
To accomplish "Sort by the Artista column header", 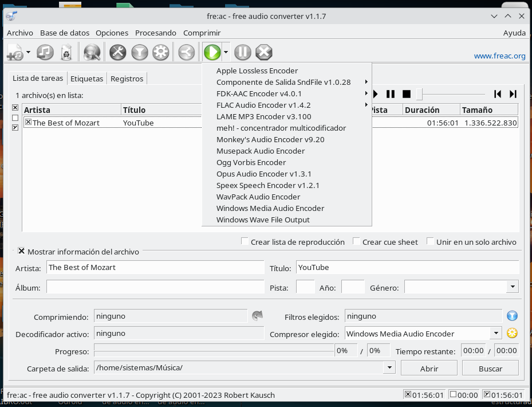I will tap(72, 109).
